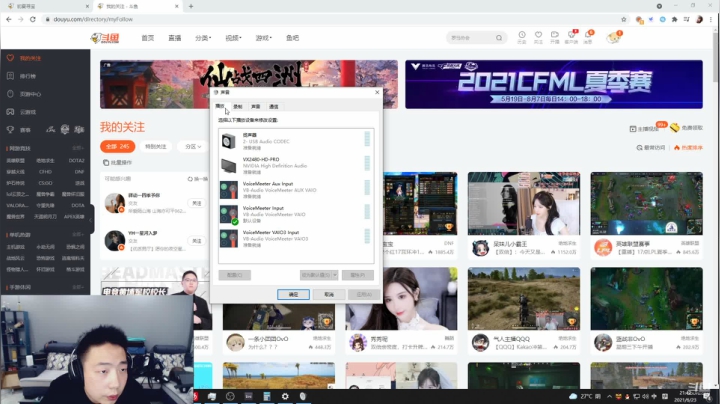Expand 全部 next to 网游竞技 section
Viewport: 720px width, 404px height.
[x=78, y=148]
